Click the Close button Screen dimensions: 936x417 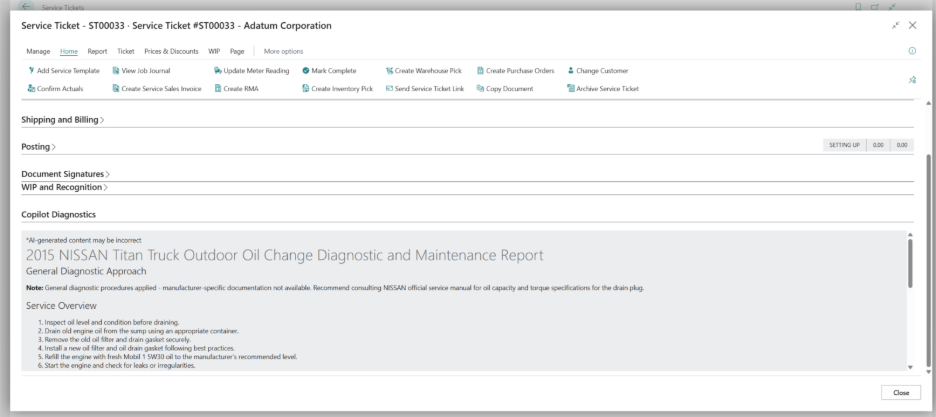coord(901,393)
